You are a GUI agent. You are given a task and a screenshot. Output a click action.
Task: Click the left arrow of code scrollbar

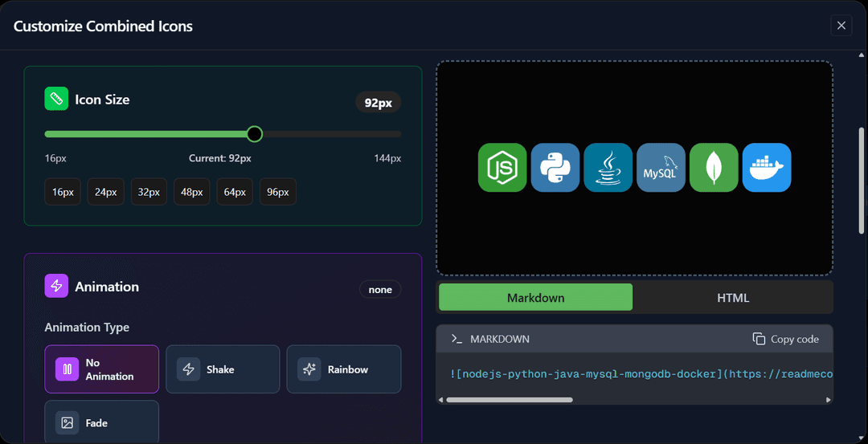pos(440,400)
